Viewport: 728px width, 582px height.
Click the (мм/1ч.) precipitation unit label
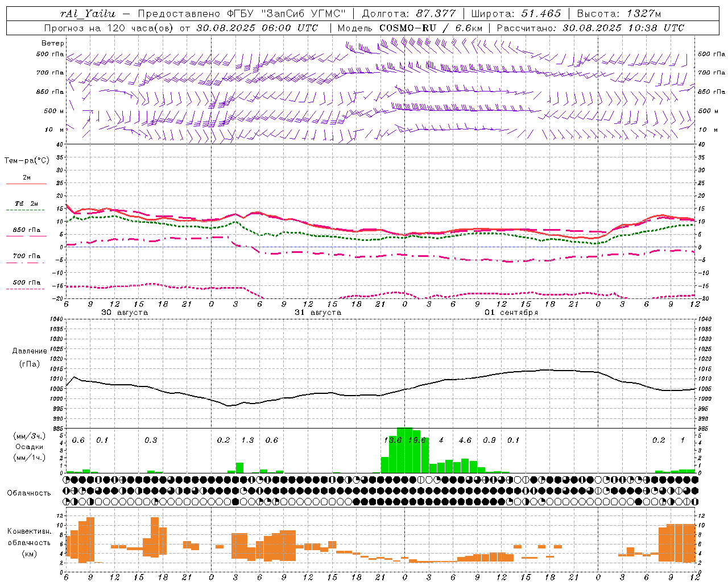pos(29,458)
